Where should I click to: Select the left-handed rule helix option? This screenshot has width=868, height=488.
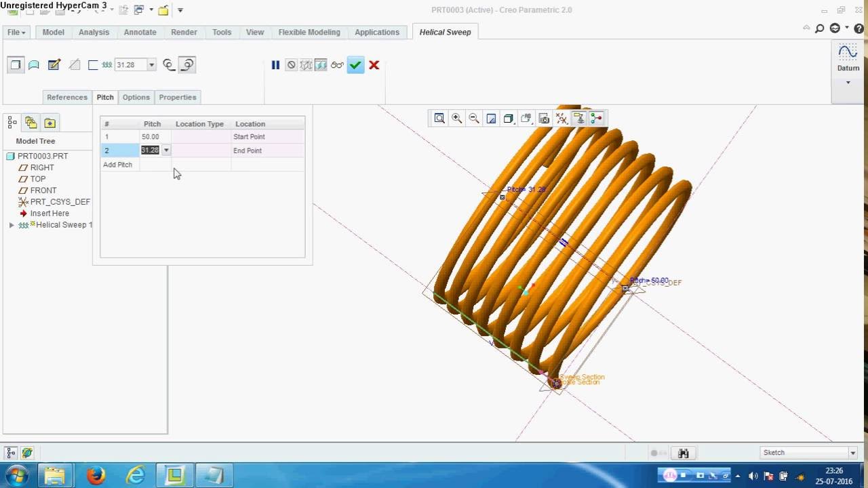pos(169,65)
